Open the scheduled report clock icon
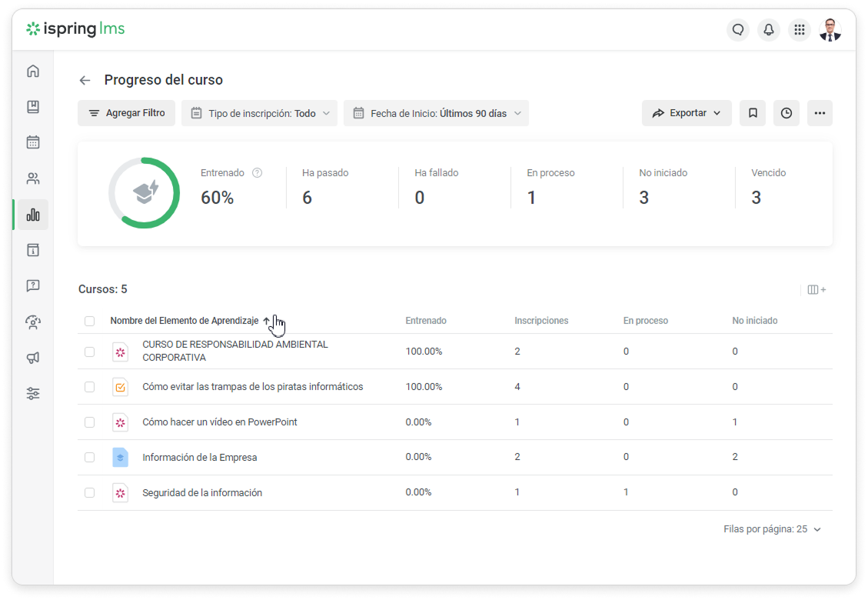Screen dimensions: 868x600 click(786, 113)
